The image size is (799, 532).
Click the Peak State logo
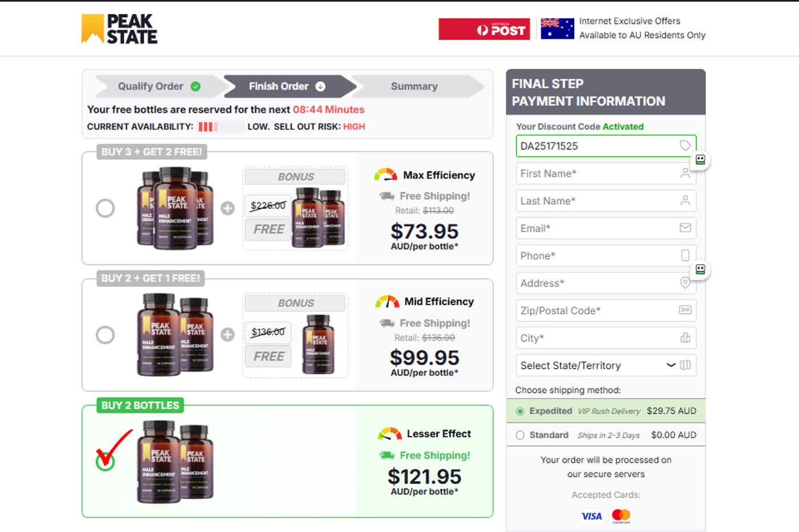(x=119, y=29)
